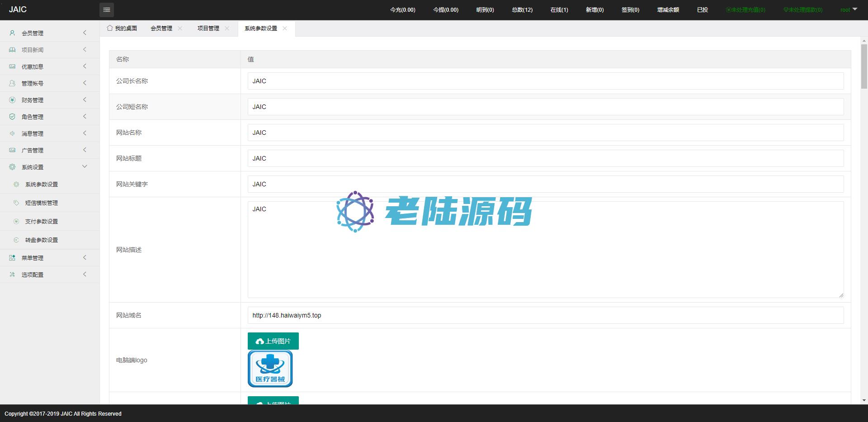Click the 网站域名 input field
This screenshot has width=868, height=422.
tap(545, 315)
